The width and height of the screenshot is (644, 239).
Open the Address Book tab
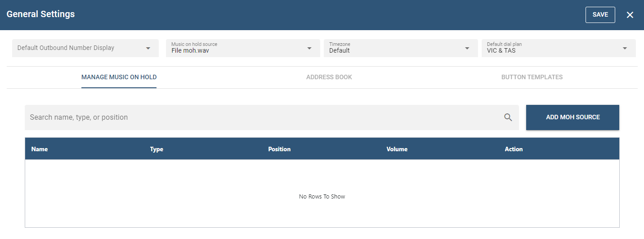[x=329, y=77]
